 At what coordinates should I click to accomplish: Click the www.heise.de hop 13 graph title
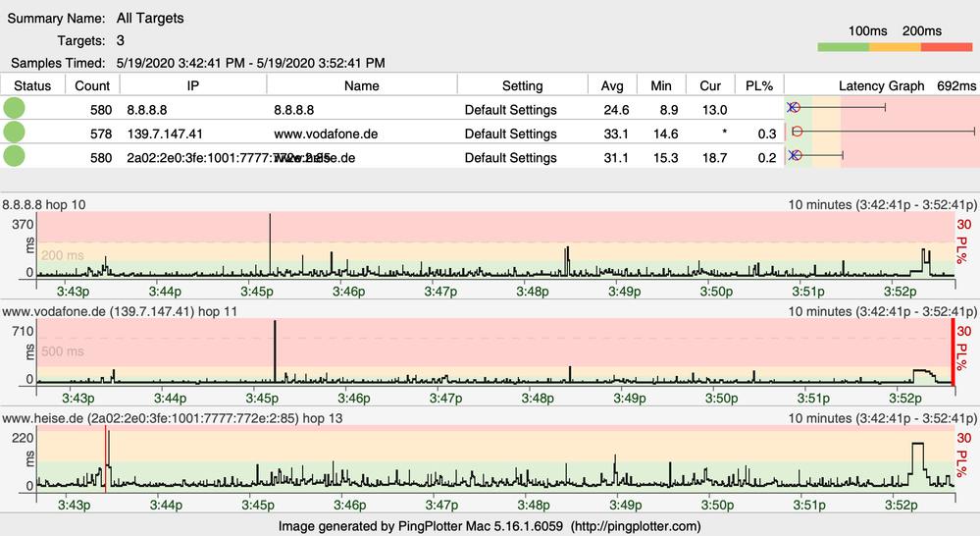pyautogui.click(x=173, y=418)
